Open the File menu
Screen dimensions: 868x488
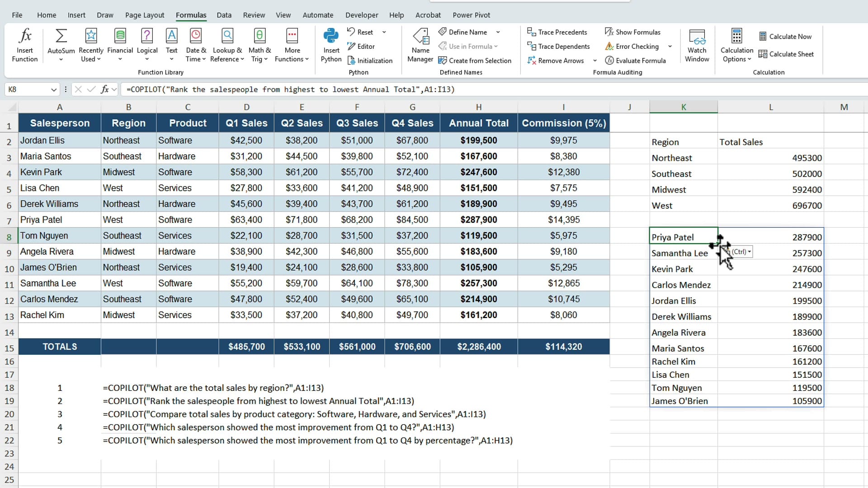[x=17, y=15]
